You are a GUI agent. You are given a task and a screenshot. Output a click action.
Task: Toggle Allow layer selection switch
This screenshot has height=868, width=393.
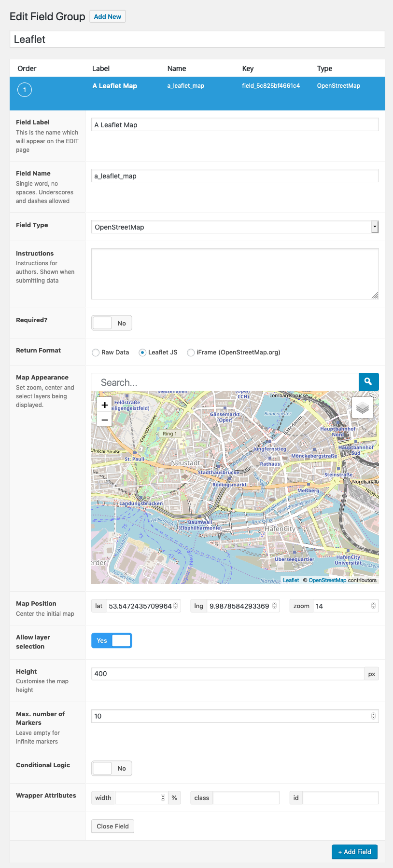[112, 640]
